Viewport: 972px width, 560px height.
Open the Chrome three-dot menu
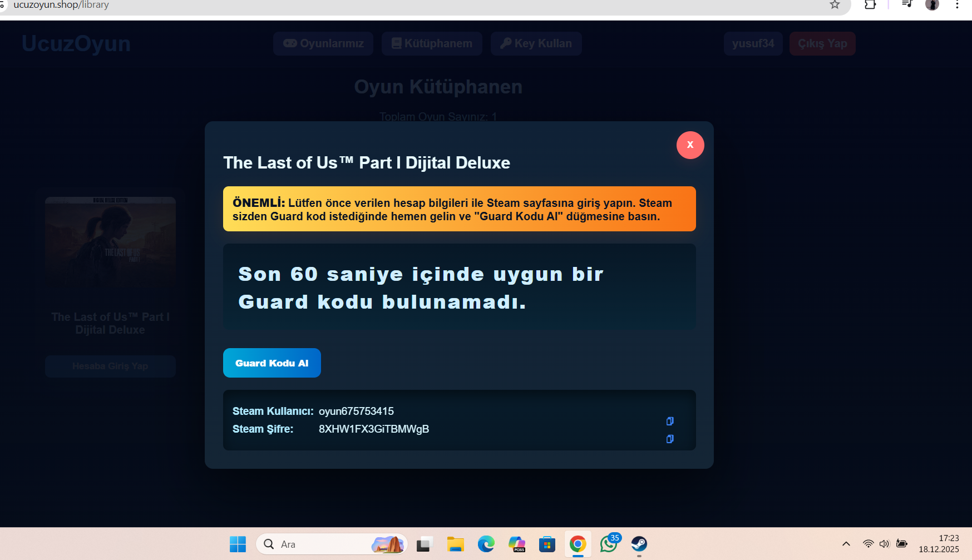tap(957, 4)
